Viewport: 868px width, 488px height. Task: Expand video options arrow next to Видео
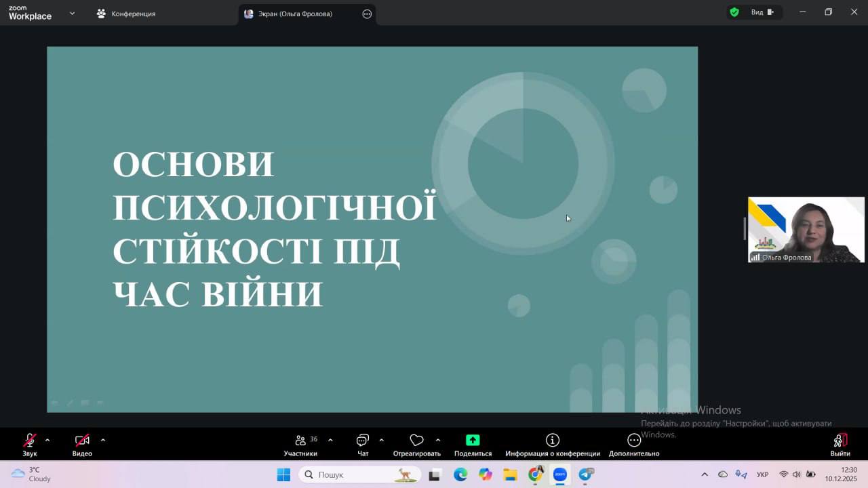pyautogui.click(x=103, y=440)
